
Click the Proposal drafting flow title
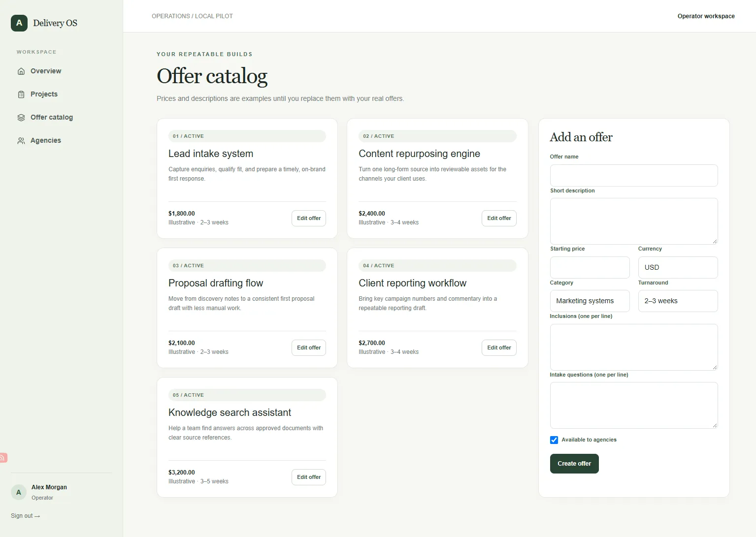pos(216,283)
